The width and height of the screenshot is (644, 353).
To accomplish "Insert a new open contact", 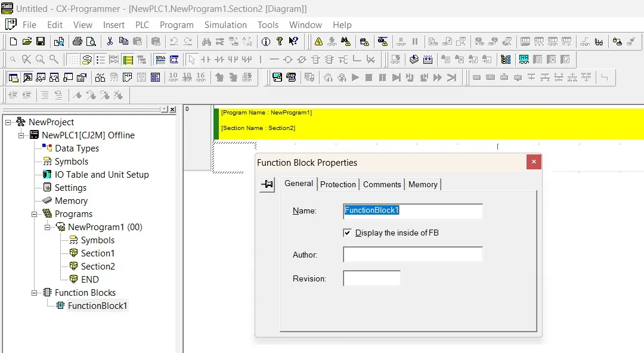I will click(x=205, y=60).
